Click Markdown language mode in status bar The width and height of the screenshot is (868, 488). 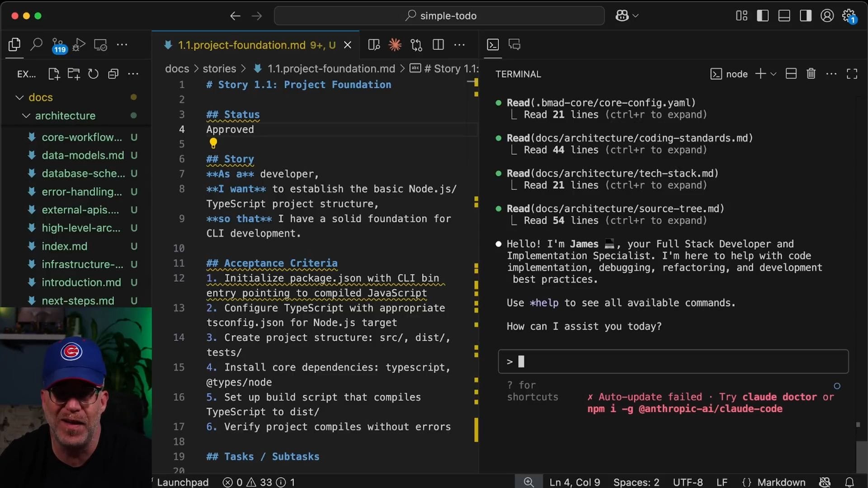click(x=781, y=482)
